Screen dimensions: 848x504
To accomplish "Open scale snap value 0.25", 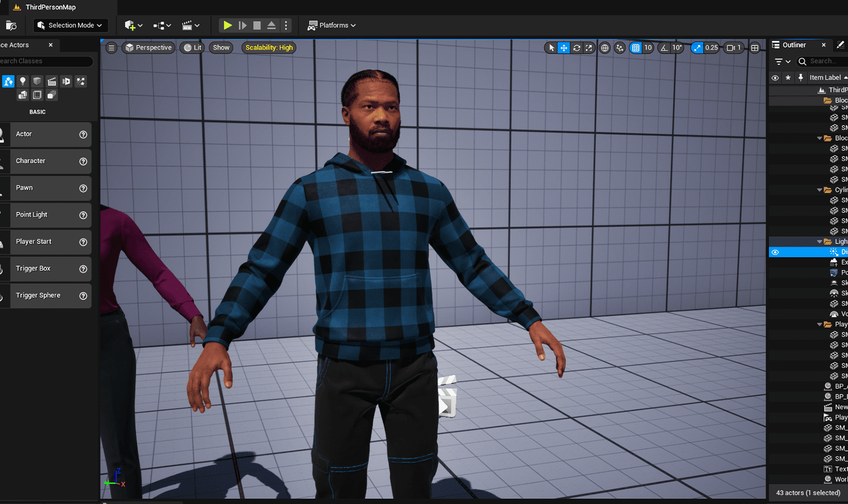I will point(711,48).
